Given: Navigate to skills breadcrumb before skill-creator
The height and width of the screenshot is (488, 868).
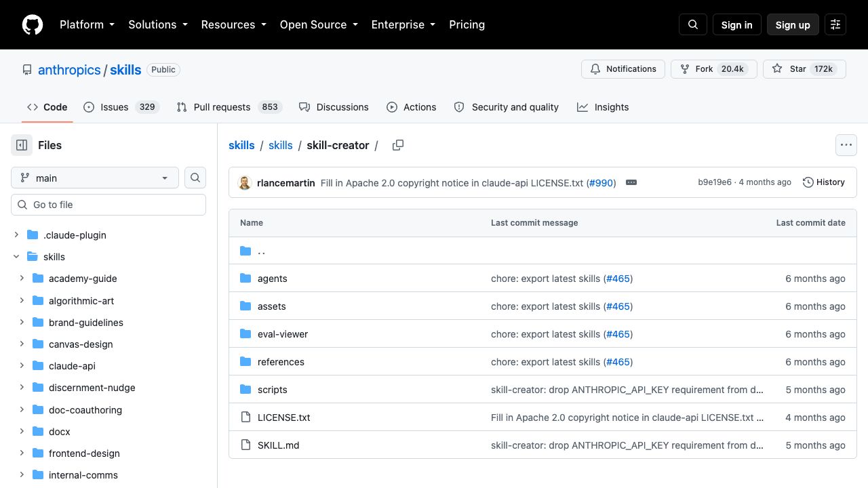Looking at the screenshot, I should 281,145.
